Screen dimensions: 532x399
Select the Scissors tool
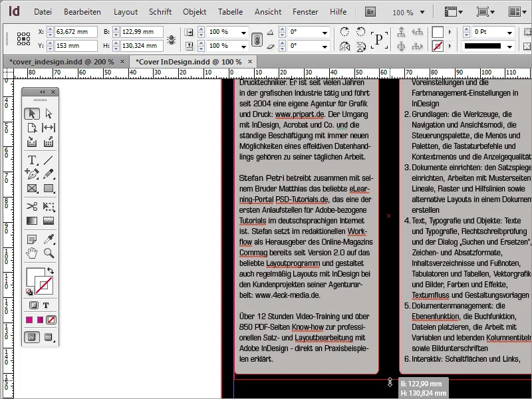(32, 206)
